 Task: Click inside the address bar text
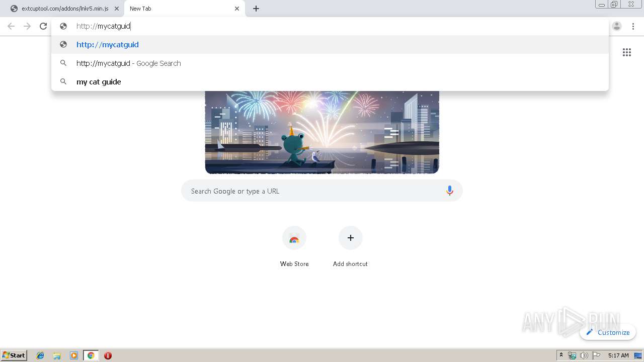103,26
